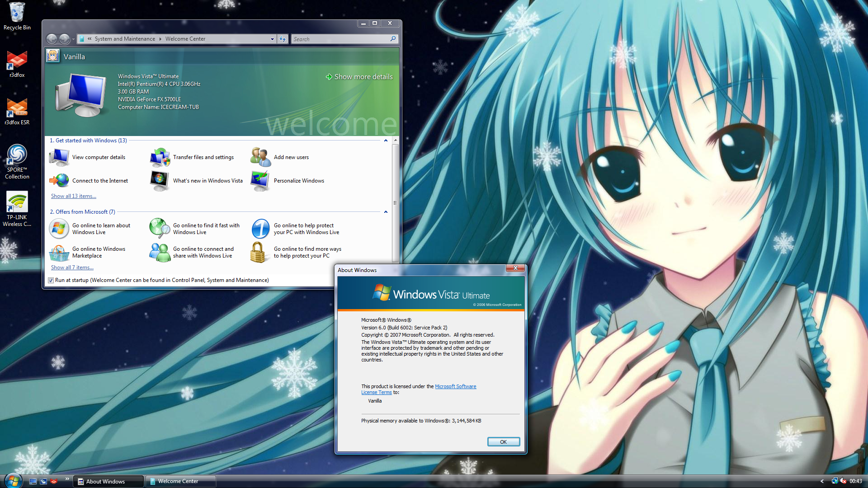Select Go online to learn about Windows Live
This screenshot has width=868, height=488.
coord(90,229)
